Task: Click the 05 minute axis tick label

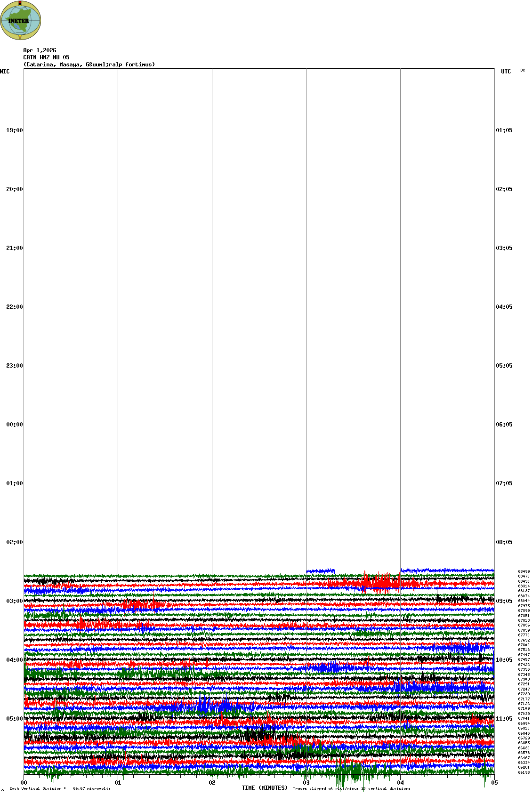Action: tap(494, 783)
